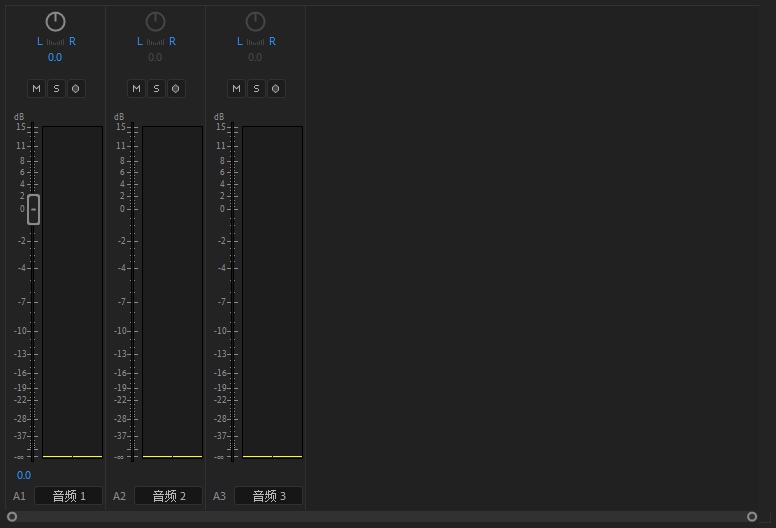Mute track A2 with its M button
The width and height of the screenshot is (776, 528).
click(137, 89)
